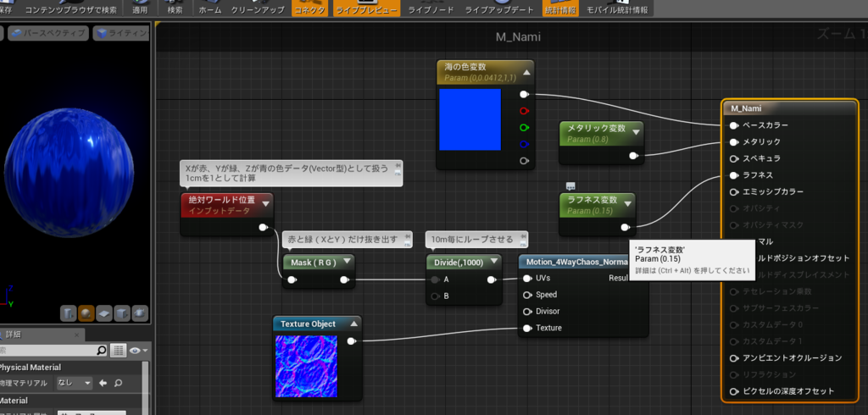Click the A input pin of Divide node
This screenshot has width=868, height=415.
(x=436, y=280)
